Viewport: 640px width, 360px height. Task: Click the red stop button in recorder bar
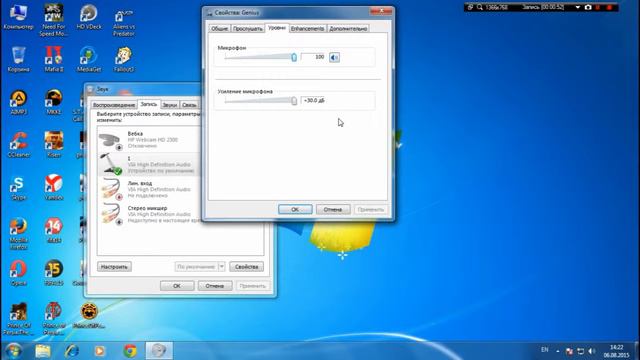(610, 7)
